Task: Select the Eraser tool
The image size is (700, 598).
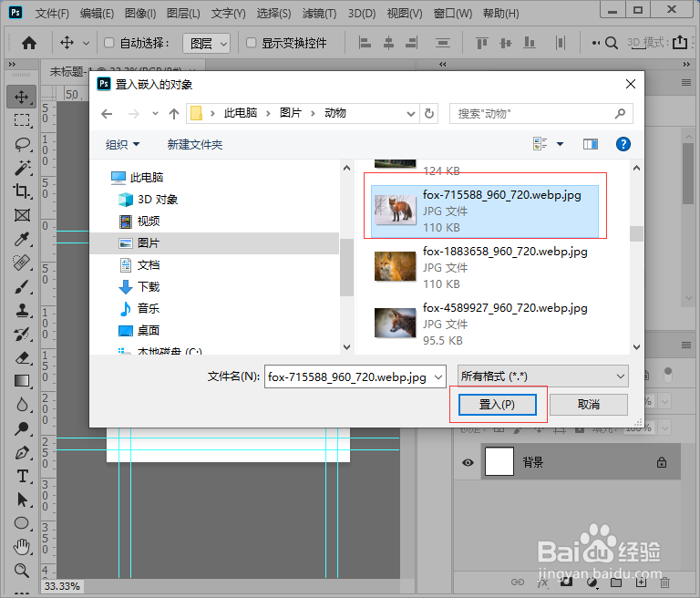Action: [x=22, y=357]
